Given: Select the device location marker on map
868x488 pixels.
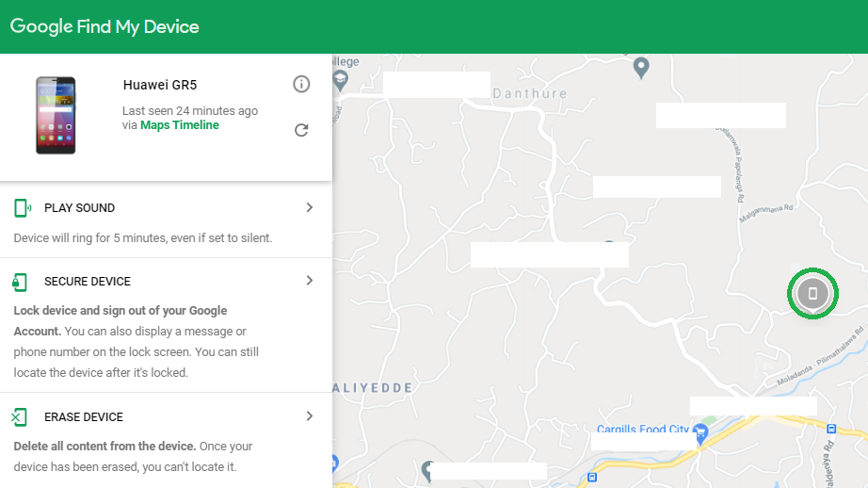Looking at the screenshot, I should [x=812, y=294].
